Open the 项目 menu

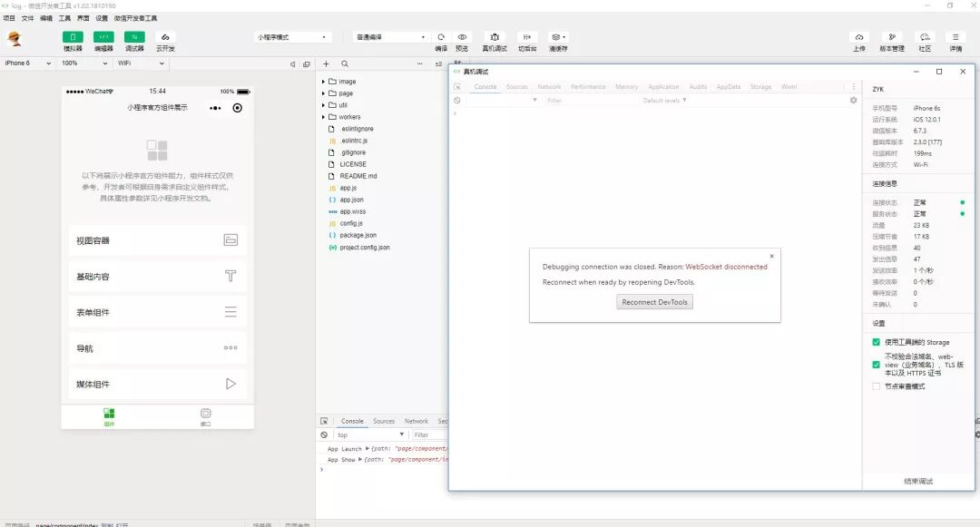point(9,18)
